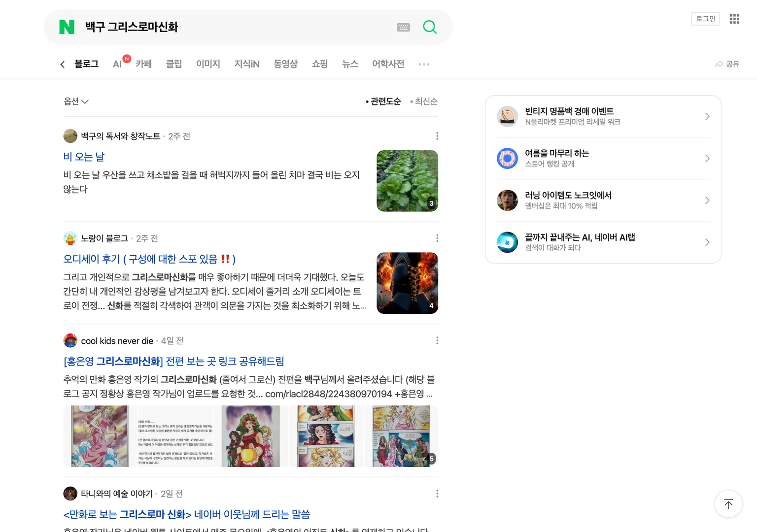The width and height of the screenshot is (757, 532).
Task: Click the 네이버 AI탭 promo icon
Action: tap(507, 242)
